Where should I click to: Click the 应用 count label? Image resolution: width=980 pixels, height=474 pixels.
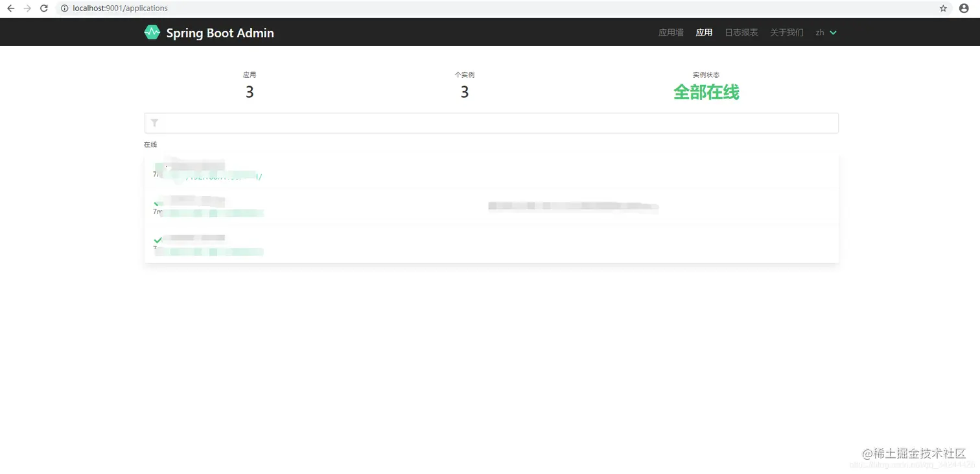[x=250, y=75]
